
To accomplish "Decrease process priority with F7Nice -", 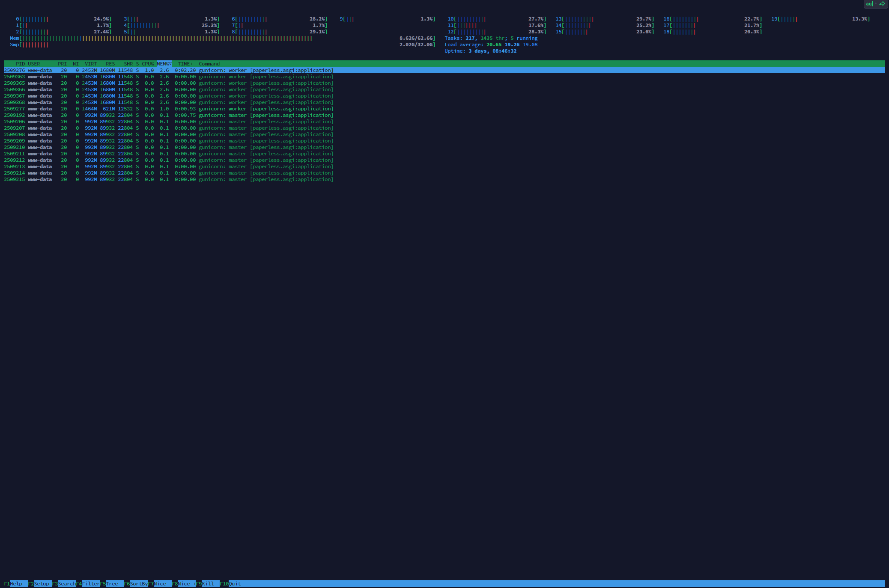I will click(x=161, y=584).
